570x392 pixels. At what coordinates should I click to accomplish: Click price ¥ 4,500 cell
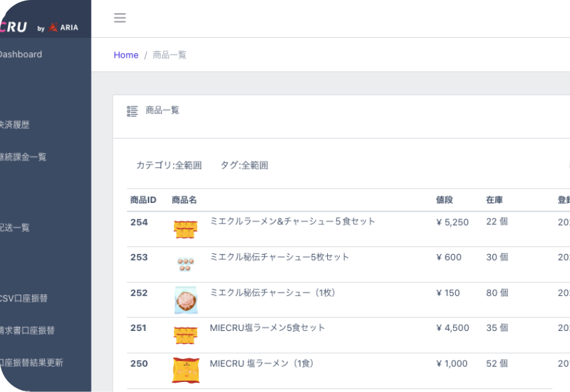(x=453, y=328)
